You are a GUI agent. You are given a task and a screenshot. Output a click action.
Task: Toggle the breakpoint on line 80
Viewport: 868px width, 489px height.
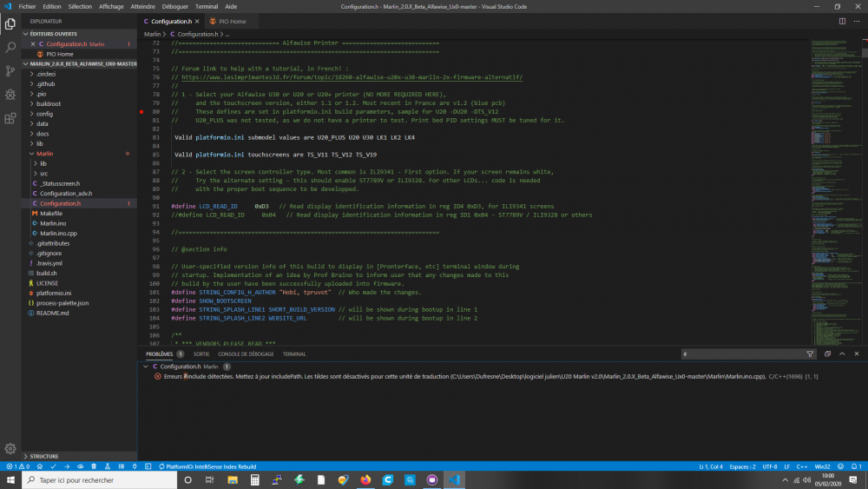141,111
